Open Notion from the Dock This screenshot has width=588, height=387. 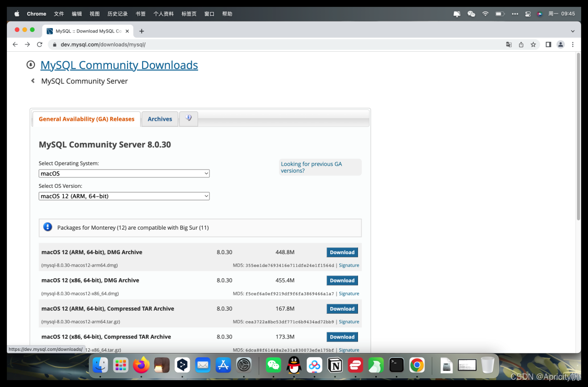click(x=335, y=365)
